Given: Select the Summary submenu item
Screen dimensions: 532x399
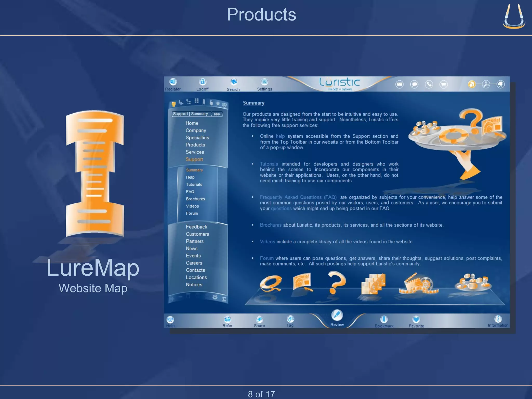Looking at the screenshot, I should click(194, 170).
